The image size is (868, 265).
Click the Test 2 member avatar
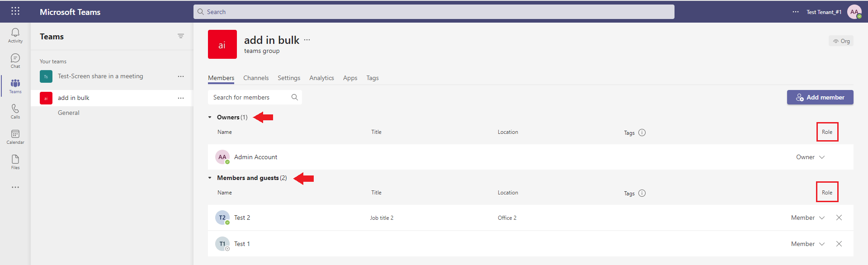click(x=222, y=218)
